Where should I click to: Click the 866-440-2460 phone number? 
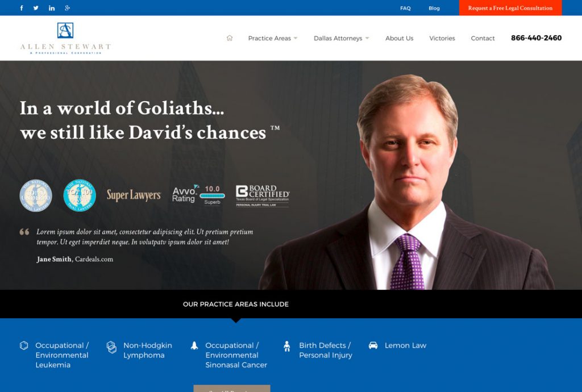pyautogui.click(x=536, y=38)
